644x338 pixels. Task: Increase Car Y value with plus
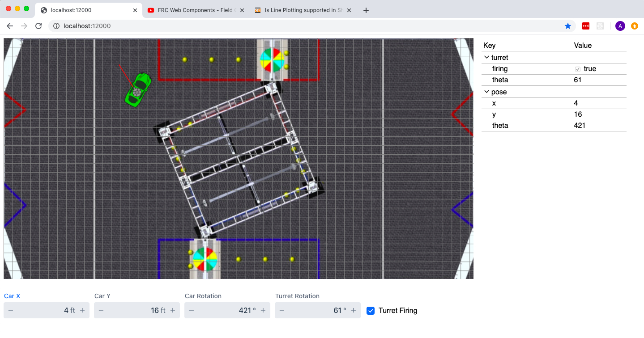click(173, 310)
